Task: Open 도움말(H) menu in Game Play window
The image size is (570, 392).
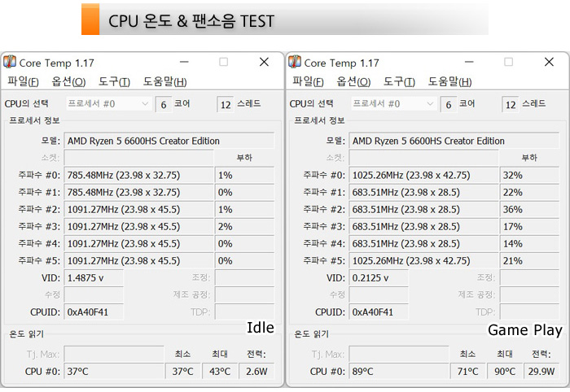Action: (449, 81)
